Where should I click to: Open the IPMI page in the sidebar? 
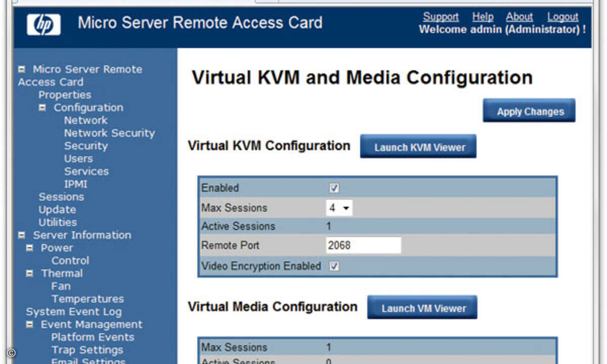pyautogui.click(x=76, y=184)
